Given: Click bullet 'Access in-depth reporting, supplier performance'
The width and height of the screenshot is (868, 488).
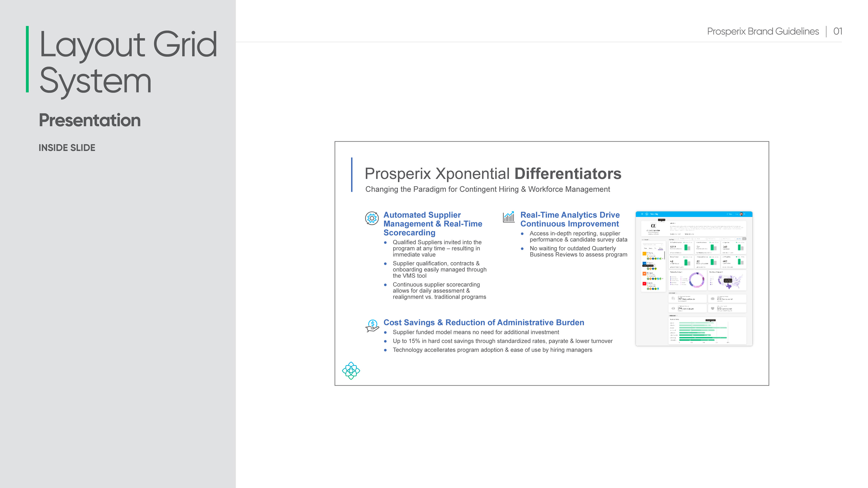Looking at the screenshot, I should pyautogui.click(x=578, y=236).
